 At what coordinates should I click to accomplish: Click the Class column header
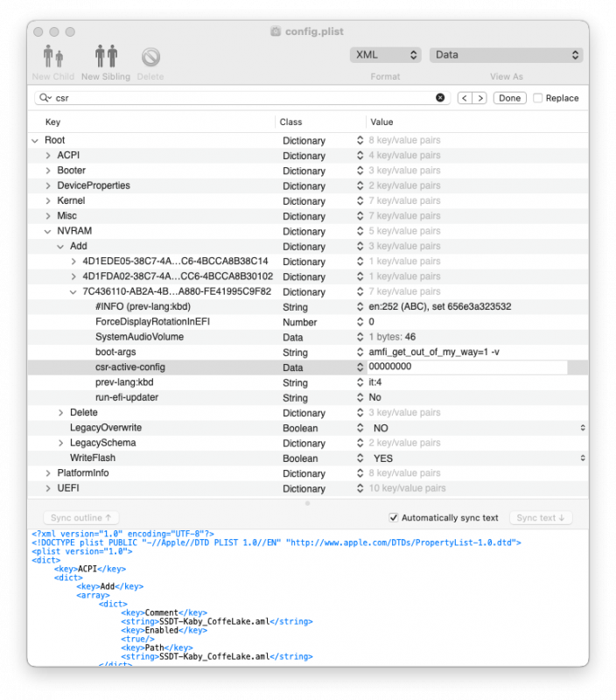291,122
